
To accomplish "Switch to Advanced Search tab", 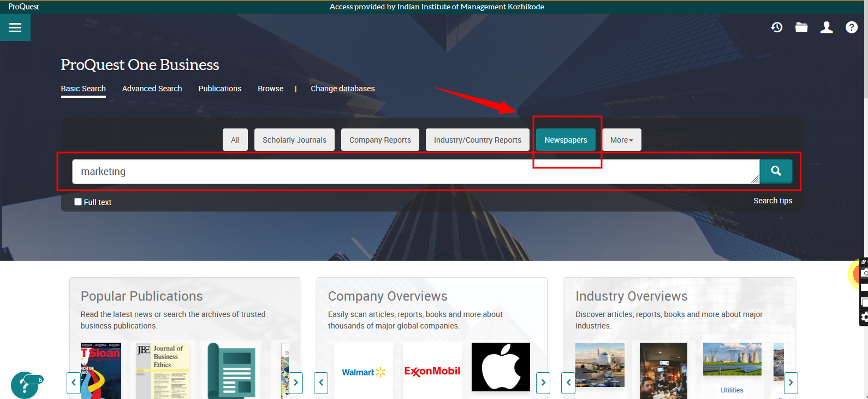I will pyautogui.click(x=152, y=89).
